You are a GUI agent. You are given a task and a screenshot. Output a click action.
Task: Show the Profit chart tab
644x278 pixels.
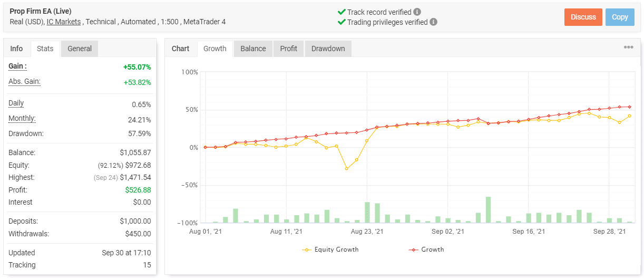[x=289, y=49]
